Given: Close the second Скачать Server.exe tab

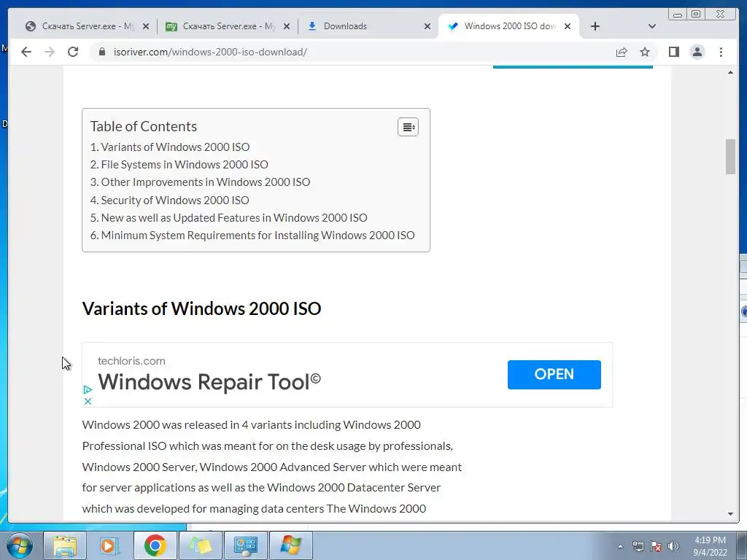Looking at the screenshot, I should click(286, 26).
